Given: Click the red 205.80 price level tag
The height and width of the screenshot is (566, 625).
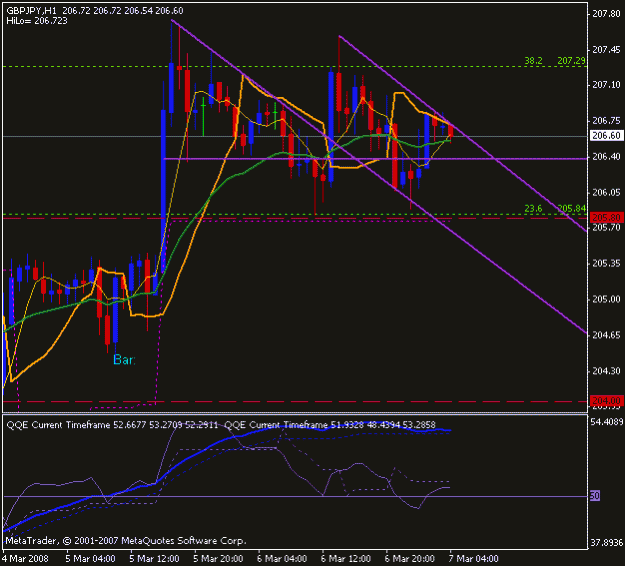Looking at the screenshot, I should pos(606,218).
